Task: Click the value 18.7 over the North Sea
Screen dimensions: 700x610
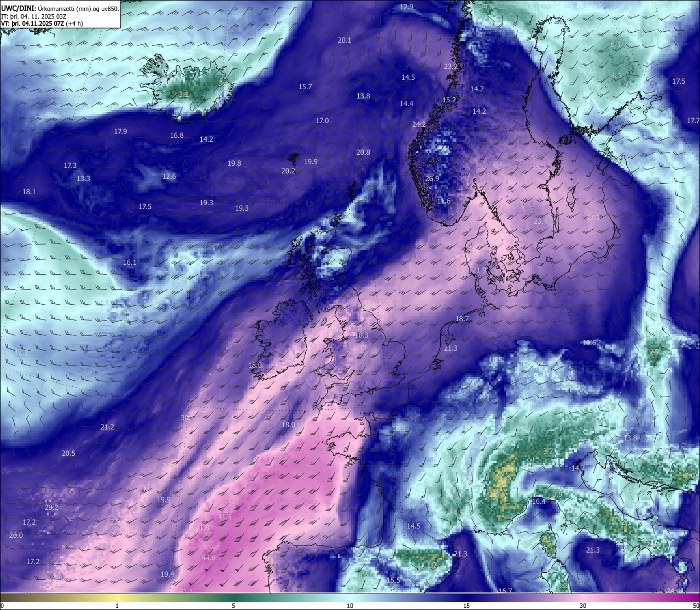Action: pyautogui.click(x=462, y=318)
